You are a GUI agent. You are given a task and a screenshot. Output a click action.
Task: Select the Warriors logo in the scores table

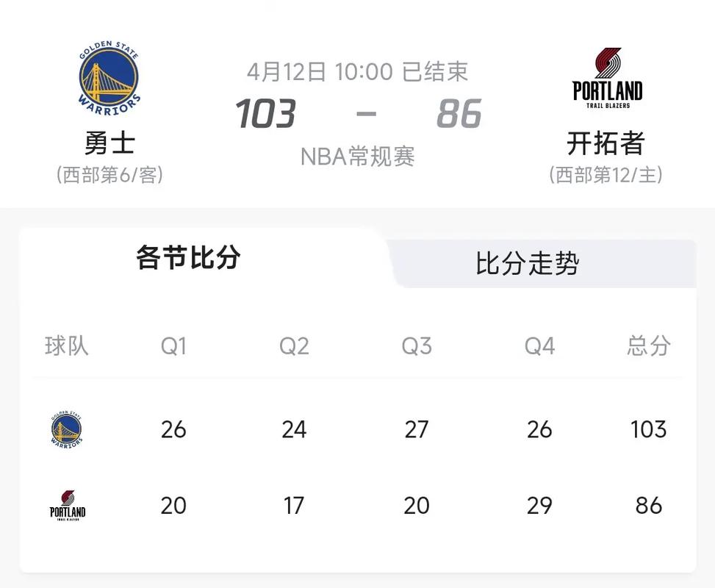[68, 429]
